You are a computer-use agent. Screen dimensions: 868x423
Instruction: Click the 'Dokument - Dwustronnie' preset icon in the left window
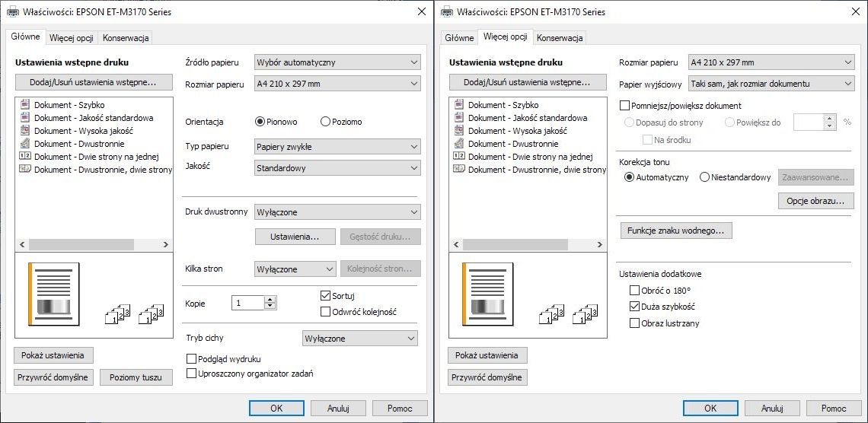tap(25, 143)
